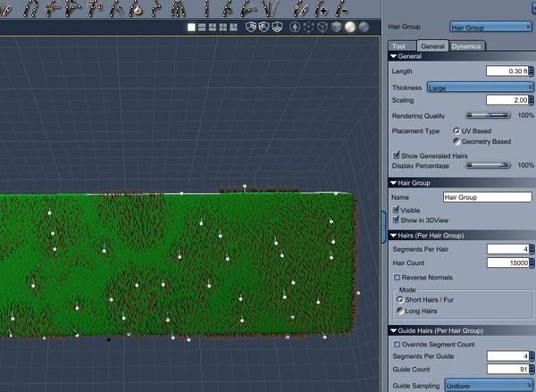Click the Segments Per Guide value field
Image resolution: width=536 pixels, height=392 pixels.
(x=508, y=356)
